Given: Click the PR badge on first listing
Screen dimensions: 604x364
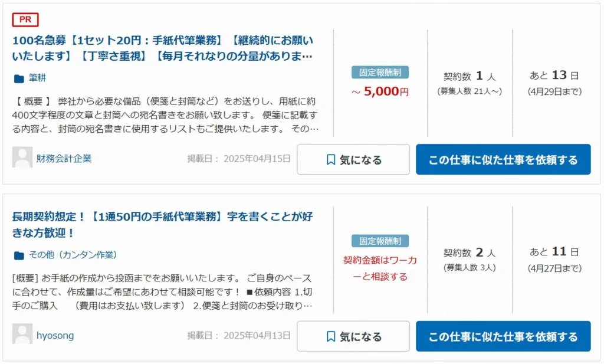Looking at the screenshot, I should pos(25,19).
